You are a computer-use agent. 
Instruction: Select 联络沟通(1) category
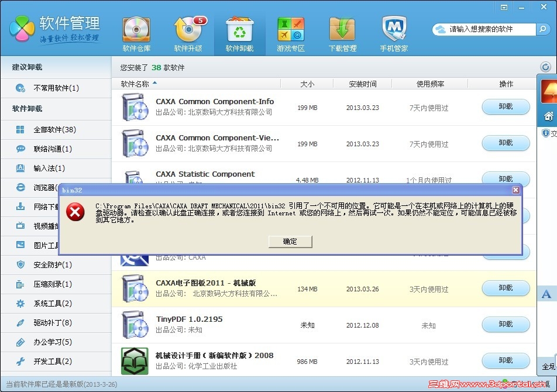tap(56, 149)
